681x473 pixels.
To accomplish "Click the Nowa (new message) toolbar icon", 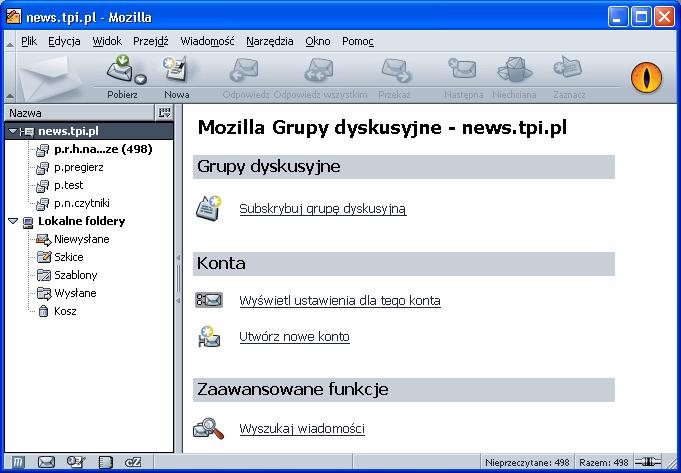I will point(177,72).
